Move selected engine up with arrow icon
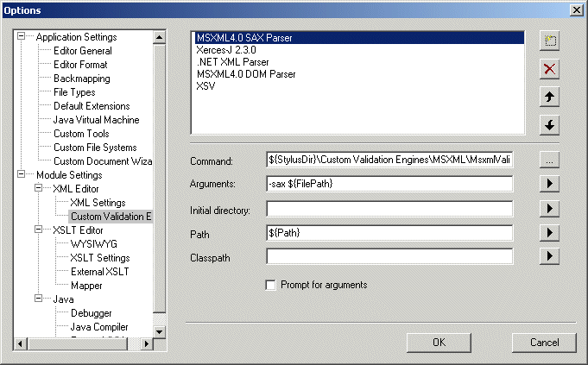 (x=549, y=98)
